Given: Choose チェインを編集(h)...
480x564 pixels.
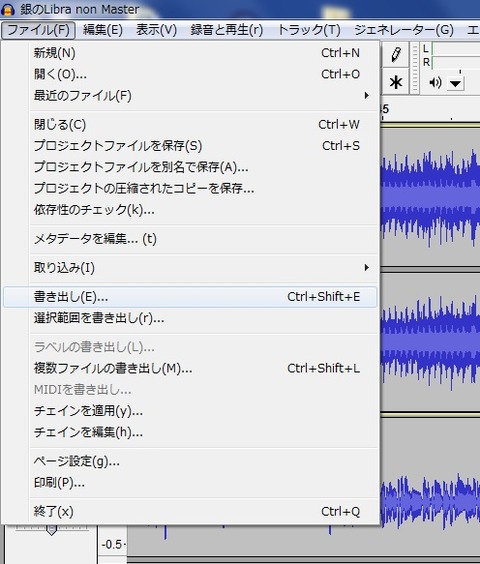Looking at the screenshot, I should (190, 432).
